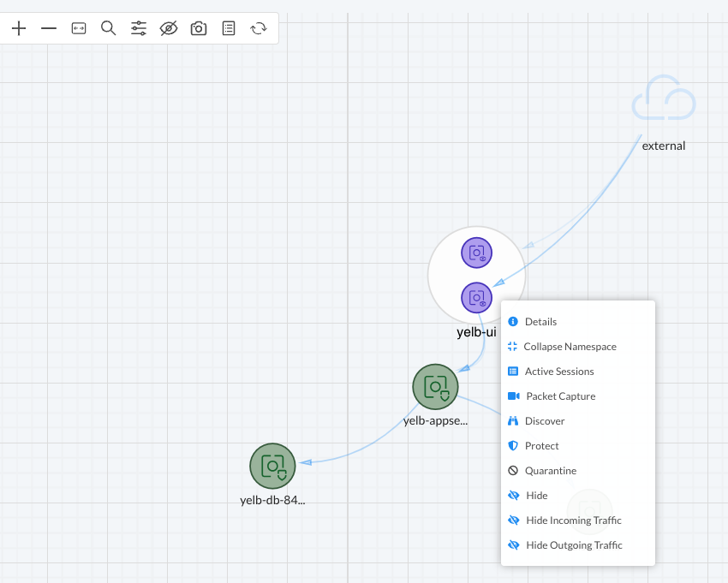Choose Hide in the context menu
This screenshot has height=583, width=728.
coord(578,496)
